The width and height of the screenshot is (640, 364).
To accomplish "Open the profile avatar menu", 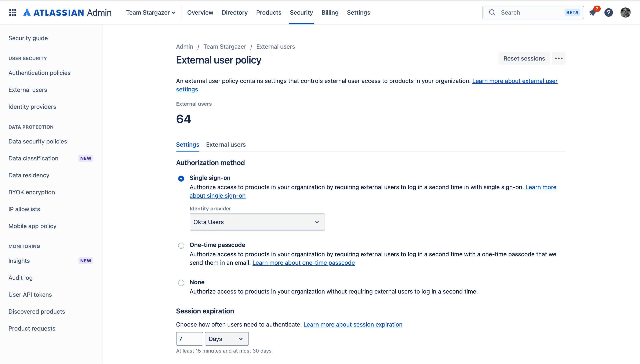I will (626, 12).
